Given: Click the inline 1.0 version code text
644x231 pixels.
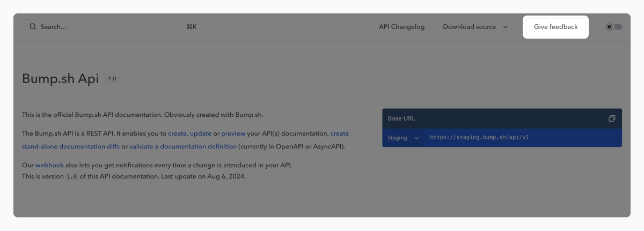Looking at the screenshot, I should click(x=71, y=177).
